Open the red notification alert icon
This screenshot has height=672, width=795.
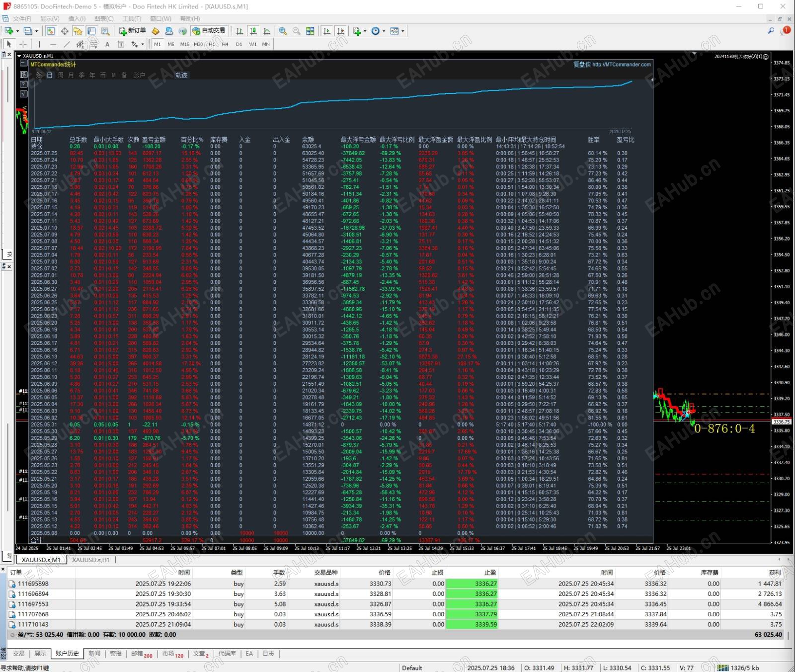[x=786, y=30]
